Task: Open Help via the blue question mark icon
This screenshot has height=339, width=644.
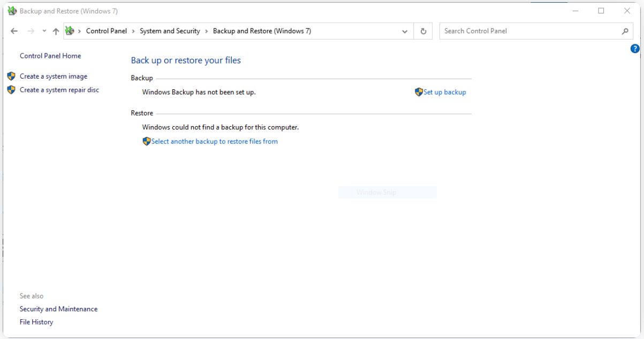Action: coord(635,49)
